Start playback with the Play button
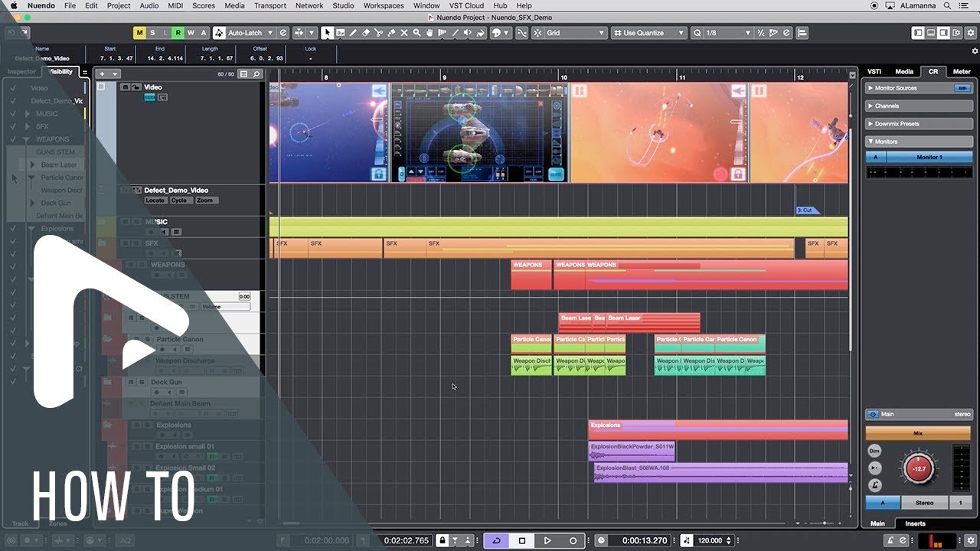Image resolution: width=980 pixels, height=551 pixels. [547, 540]
